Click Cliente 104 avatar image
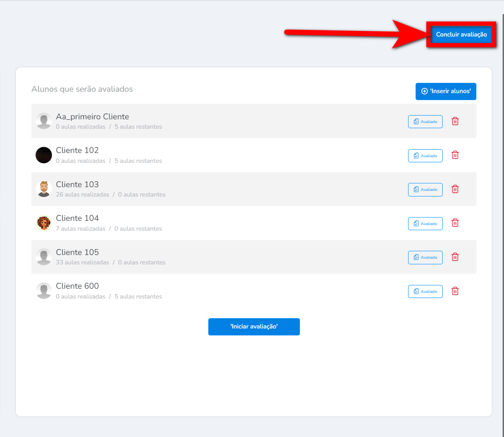 (x=44, y=223)
